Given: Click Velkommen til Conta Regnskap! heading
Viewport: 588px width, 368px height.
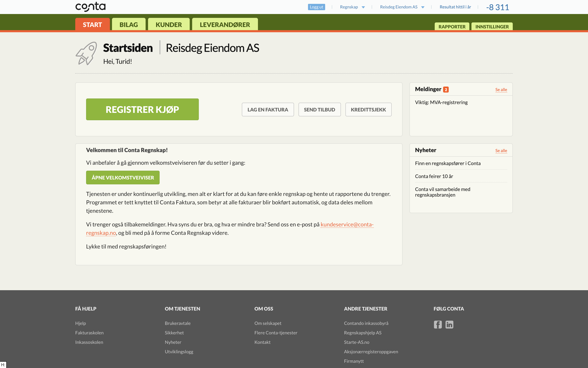Looking at the screenshot, I should (127, 150).
